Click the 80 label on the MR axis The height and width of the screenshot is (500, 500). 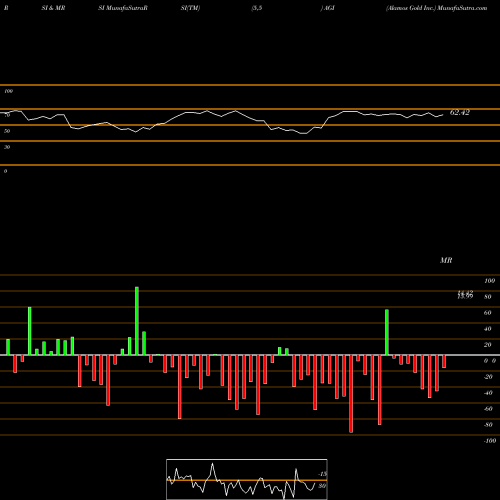point(488,297)
